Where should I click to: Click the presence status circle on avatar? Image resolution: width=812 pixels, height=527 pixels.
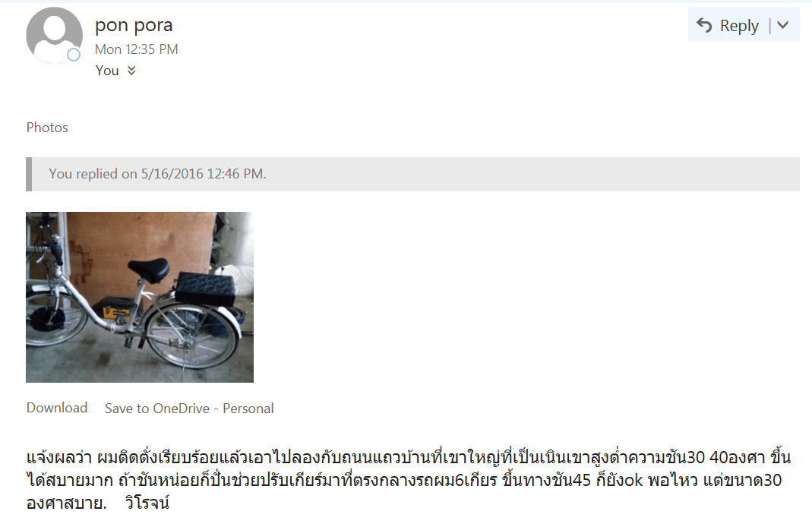coord(74,55)
